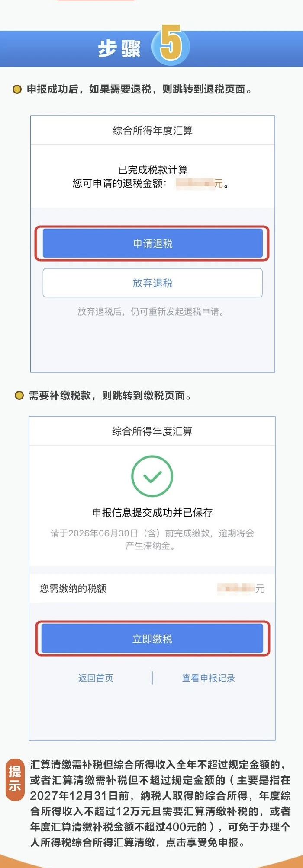The image size is (303, 868).
Task: Open 返回首页 to return home
Action: 96,679
